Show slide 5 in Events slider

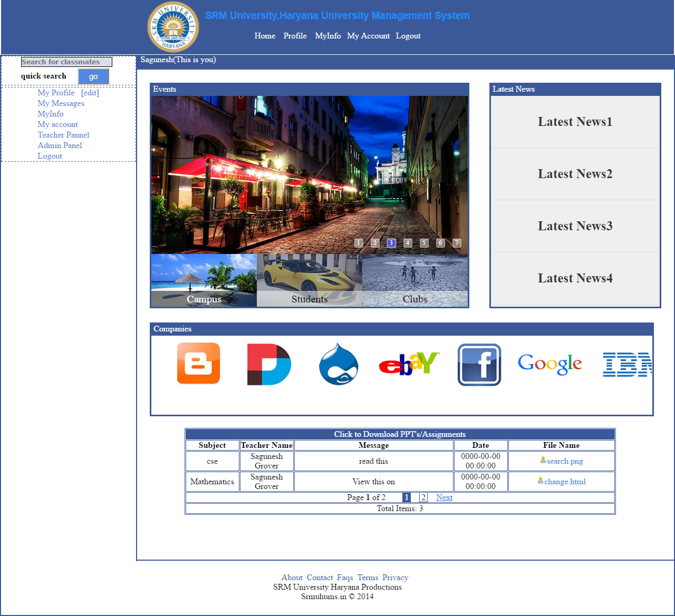[x=424, y=243]
